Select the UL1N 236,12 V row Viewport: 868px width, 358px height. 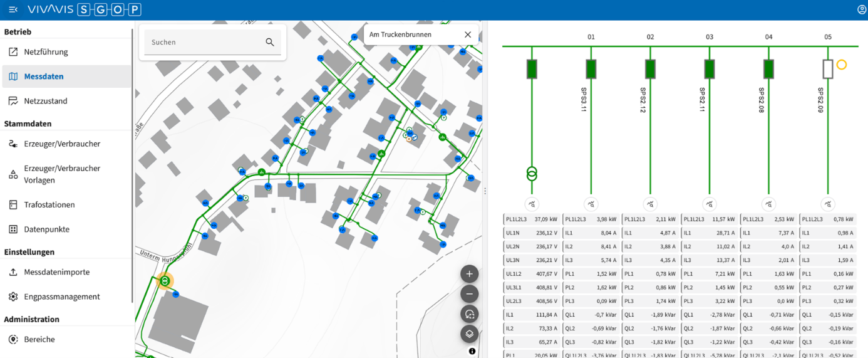(532, 233)
